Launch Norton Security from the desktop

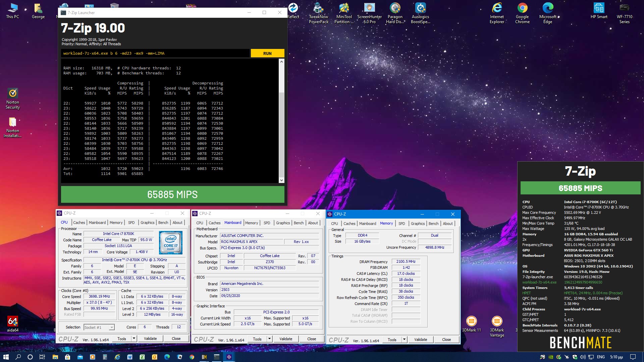pyautogui.click(x=12, y=99)
